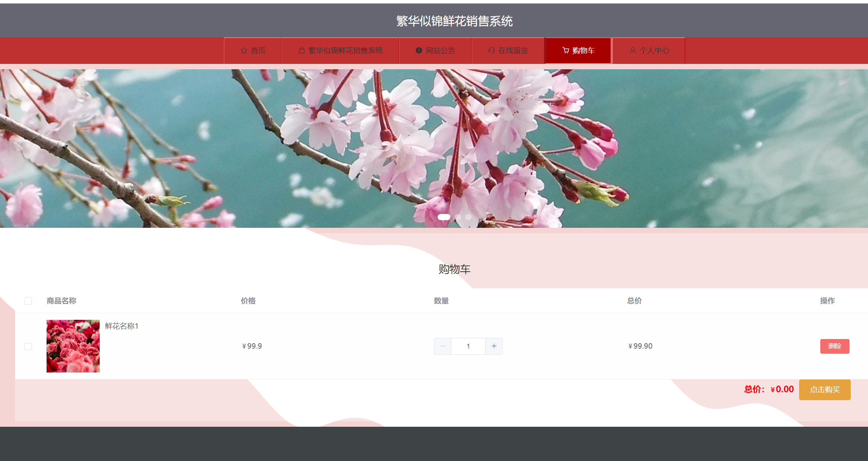This screenshot has width=868, height=461.
Task: Click the star icon beside 首页
Action: coord(244,50)
